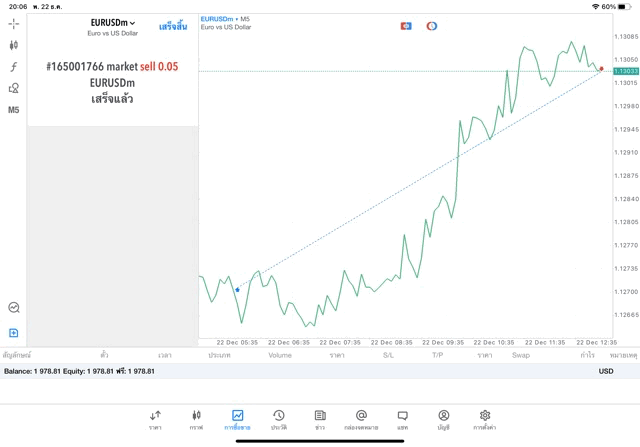Open the circular chart icon in the lower sidebar
Image resolution: width=640 pixels, height=447 pixels.
(14, 308)
